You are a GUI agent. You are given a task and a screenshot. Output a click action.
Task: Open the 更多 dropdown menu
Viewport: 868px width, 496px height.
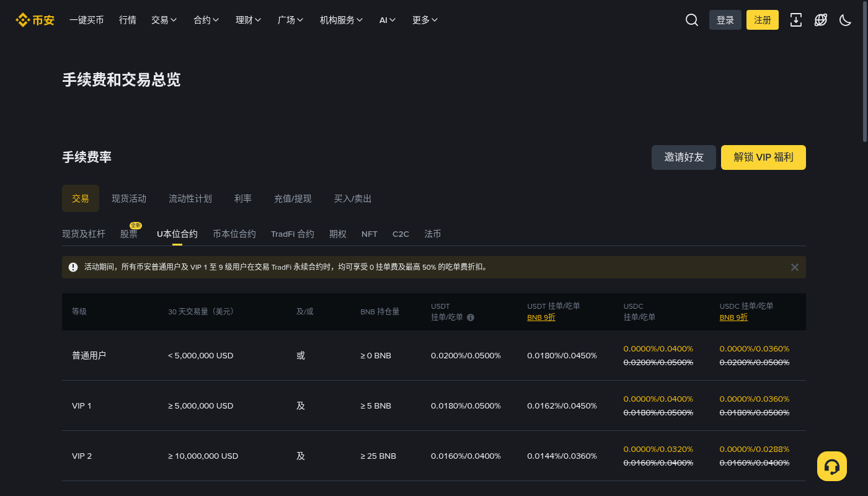click(425, 20)
